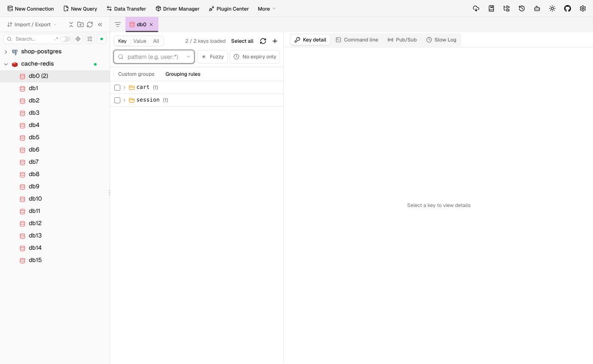Check the cart folder checkbox
The height and width of the screenshot is (364, 593).
point(117,88)
